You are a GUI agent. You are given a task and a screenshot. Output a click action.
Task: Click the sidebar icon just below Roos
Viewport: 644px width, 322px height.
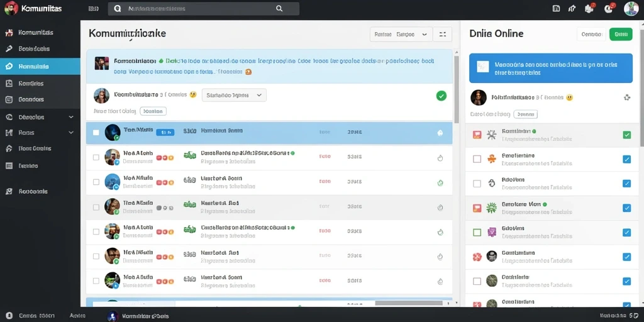[x=9, y=148]
